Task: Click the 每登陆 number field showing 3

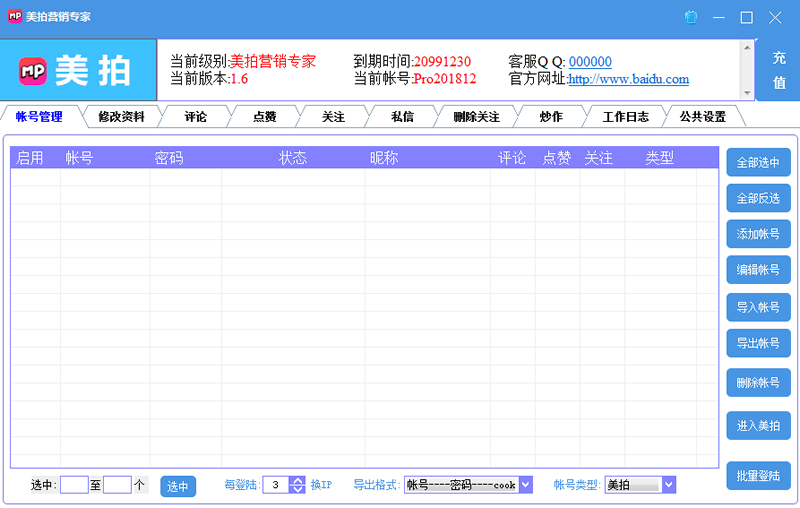Action: [276, 485]
